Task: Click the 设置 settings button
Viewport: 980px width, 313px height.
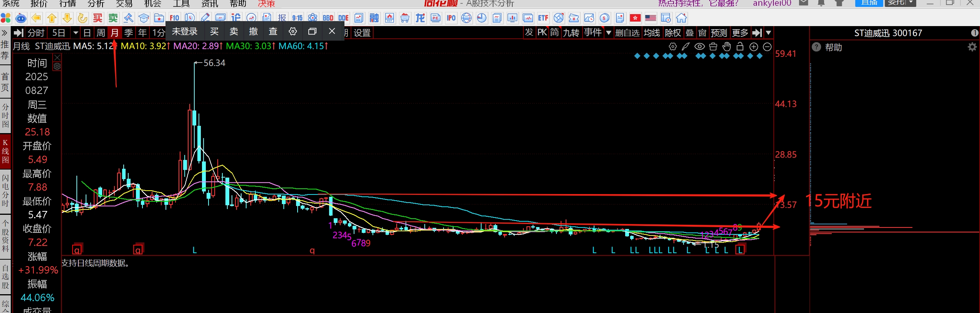Action: point(362,33)
